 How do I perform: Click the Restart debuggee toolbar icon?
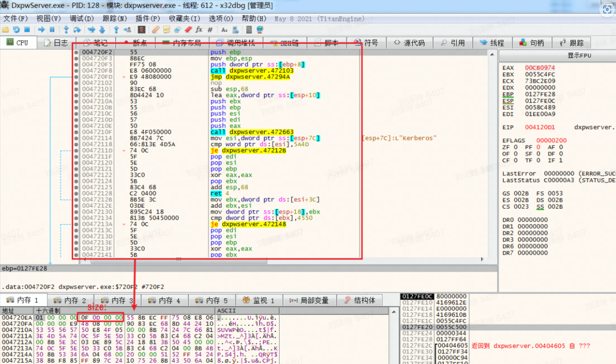(16, 29)
